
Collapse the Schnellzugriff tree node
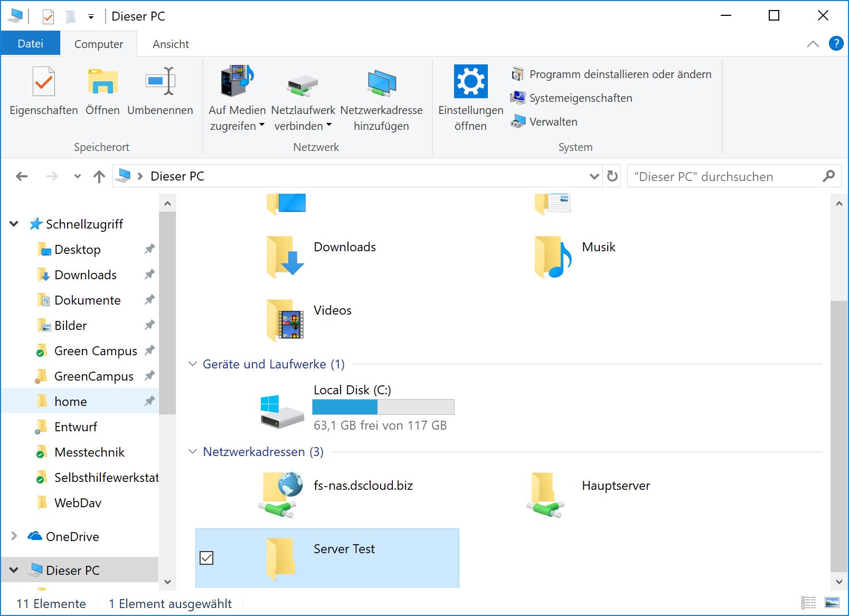pos(14,224)
